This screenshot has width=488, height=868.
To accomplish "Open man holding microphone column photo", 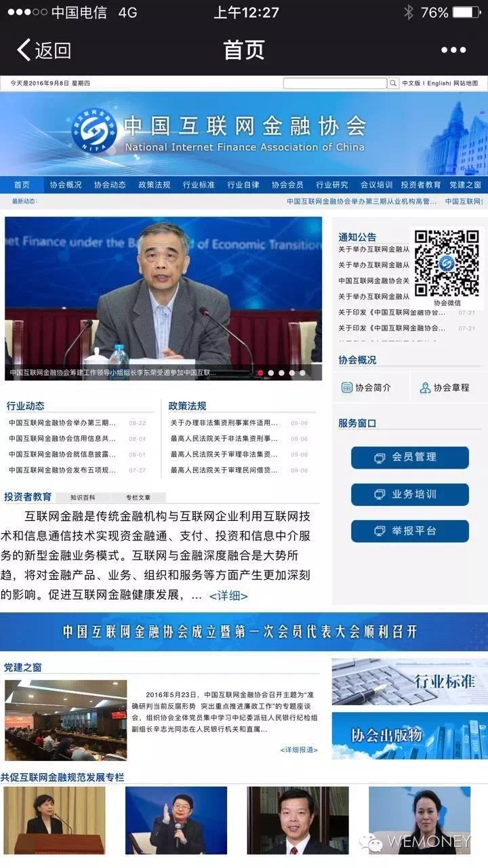I will pyautogui.click(x=176, y=820).
